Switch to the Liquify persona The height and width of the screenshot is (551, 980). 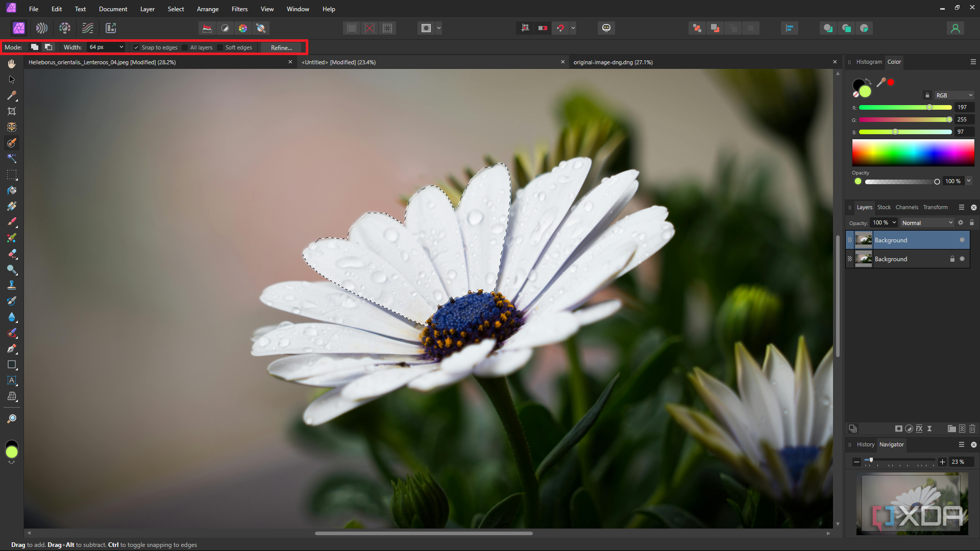[x=42, y=28]
